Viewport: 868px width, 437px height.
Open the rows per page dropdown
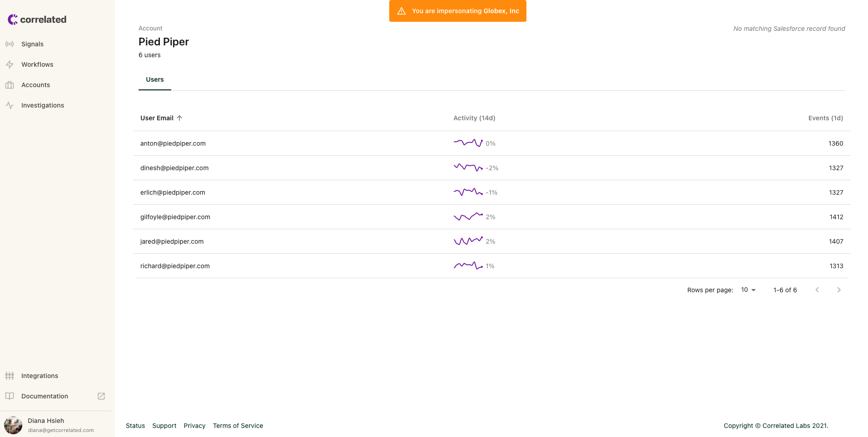click(748, 290)
